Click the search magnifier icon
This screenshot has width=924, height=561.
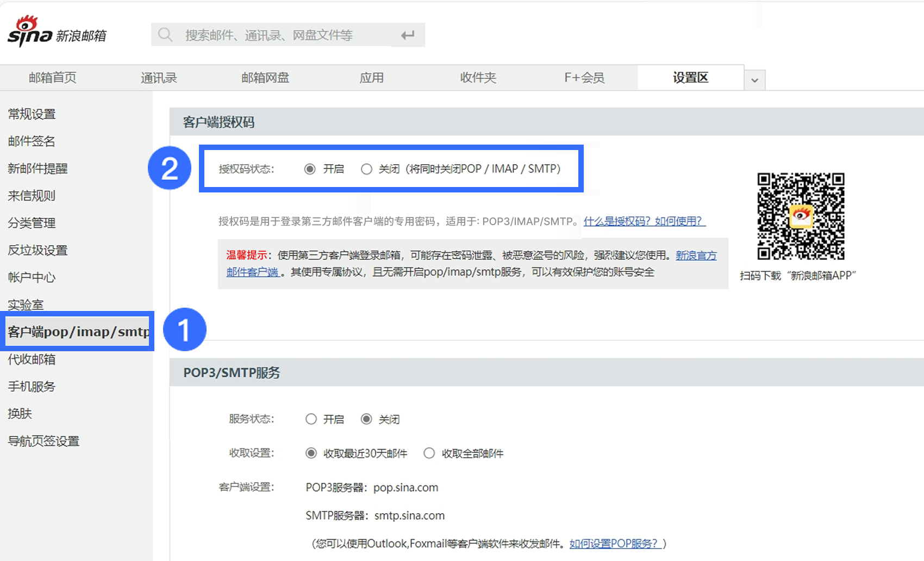click(165, 35)
